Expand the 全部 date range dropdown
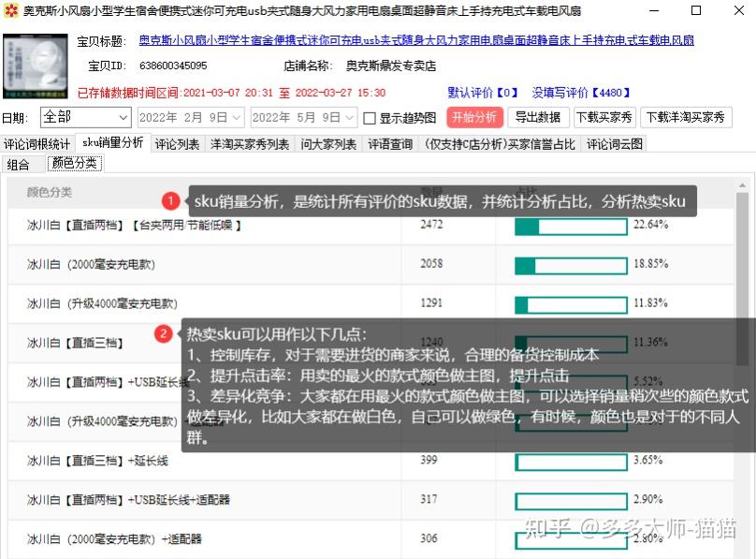The height and width of the screenshot is (559, 756). (124, 118)
